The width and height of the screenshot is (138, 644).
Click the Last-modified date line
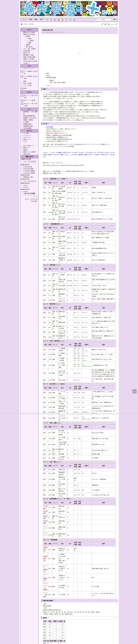(54, 33)
